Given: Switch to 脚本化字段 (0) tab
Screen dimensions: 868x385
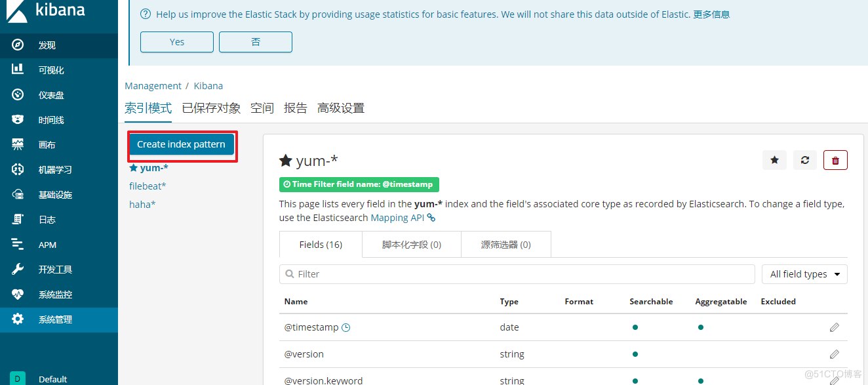Looking at the screenshot, I should (412, 244).
